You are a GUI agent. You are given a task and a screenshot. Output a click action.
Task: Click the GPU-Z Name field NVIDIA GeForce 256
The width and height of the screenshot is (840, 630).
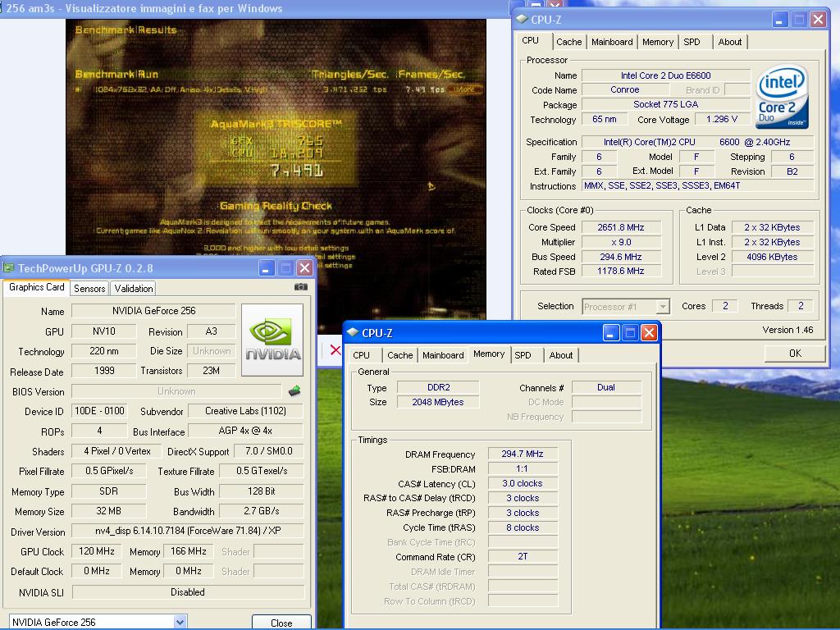coord(153,311)
